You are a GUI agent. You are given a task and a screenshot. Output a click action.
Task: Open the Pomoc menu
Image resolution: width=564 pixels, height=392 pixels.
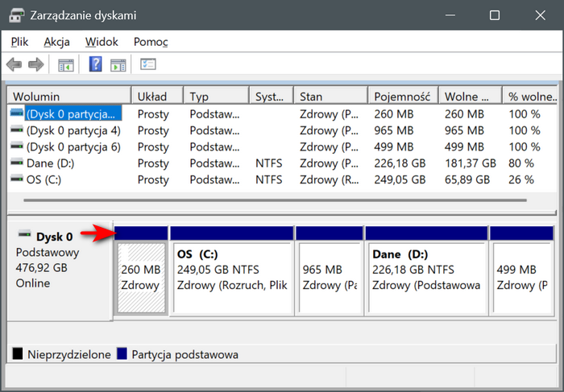tap(151, 42)
